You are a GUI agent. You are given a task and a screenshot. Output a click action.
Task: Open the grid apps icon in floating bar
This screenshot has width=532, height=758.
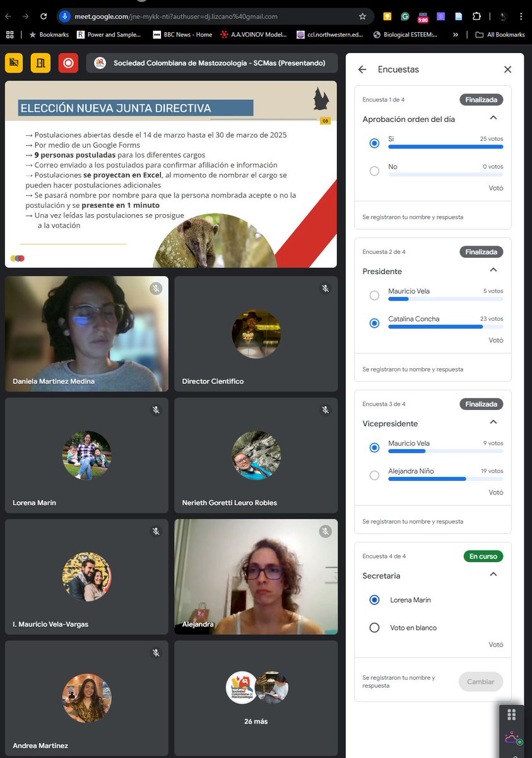[x=512, y=714]
